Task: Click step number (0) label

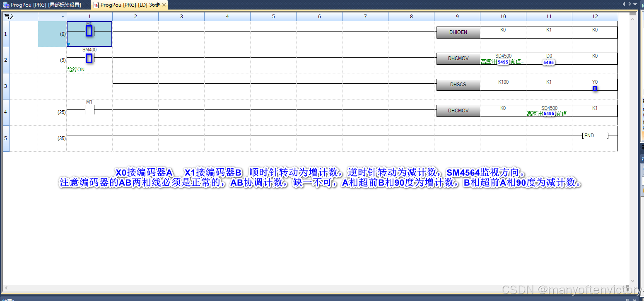Action: point(63,34)
